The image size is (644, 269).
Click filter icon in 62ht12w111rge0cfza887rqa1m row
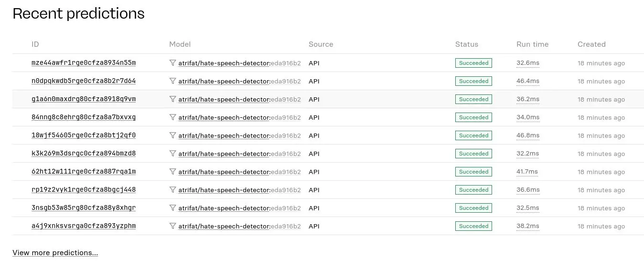tap(172, 172)
